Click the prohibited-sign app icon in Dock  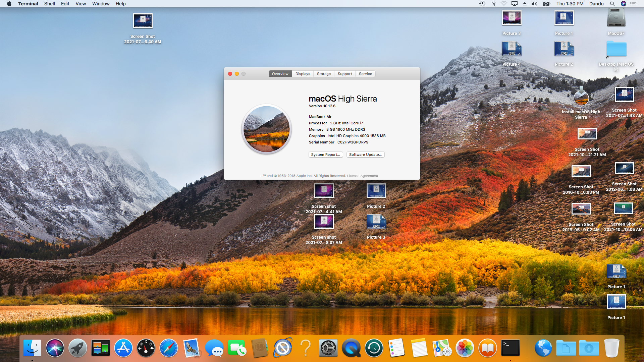283,348
